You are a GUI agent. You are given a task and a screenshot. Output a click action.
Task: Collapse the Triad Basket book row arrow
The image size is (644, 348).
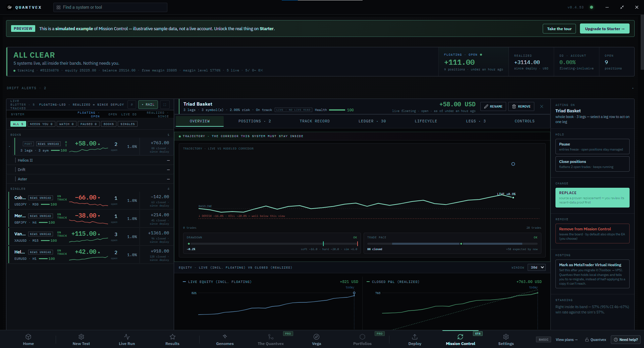coord(10,147)
